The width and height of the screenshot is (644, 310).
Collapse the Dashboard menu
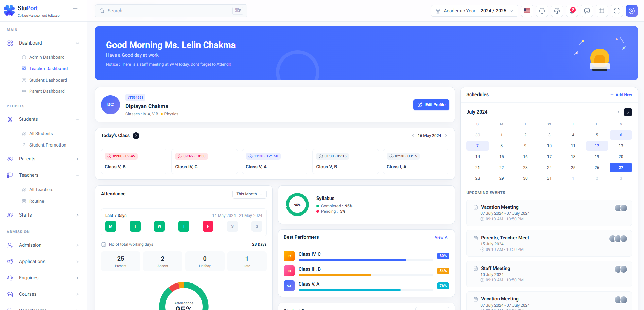77,43
